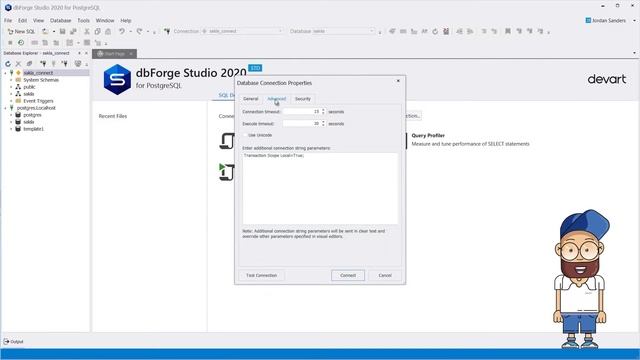Click the Refresh icon in Database Explorer
Viewport: 640px width, 360px height.
8,64
